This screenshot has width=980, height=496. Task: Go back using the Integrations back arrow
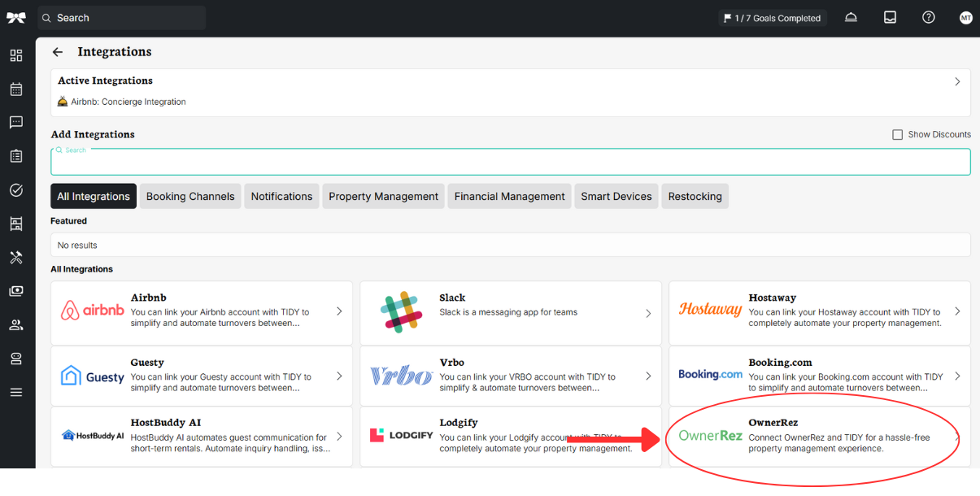pos(58,52)
